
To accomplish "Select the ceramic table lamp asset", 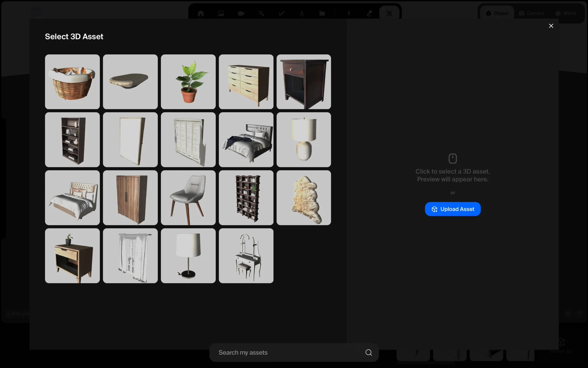I will 303,140.
